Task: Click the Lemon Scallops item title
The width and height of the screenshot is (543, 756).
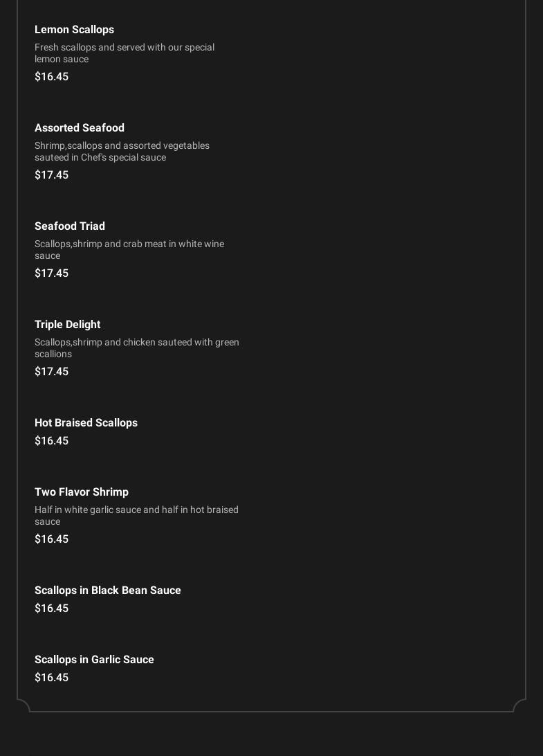Action: pos(74,30)
